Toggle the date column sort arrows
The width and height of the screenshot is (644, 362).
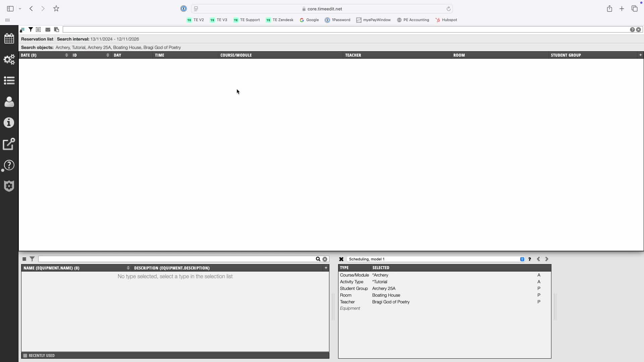66,55
